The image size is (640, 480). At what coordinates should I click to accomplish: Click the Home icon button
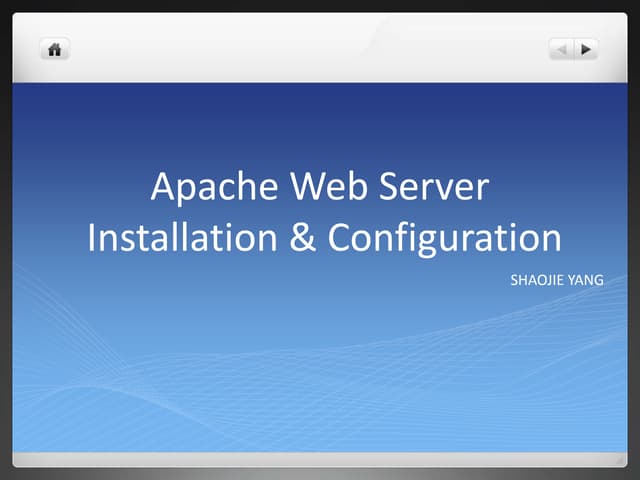click(x=53, y=48)
